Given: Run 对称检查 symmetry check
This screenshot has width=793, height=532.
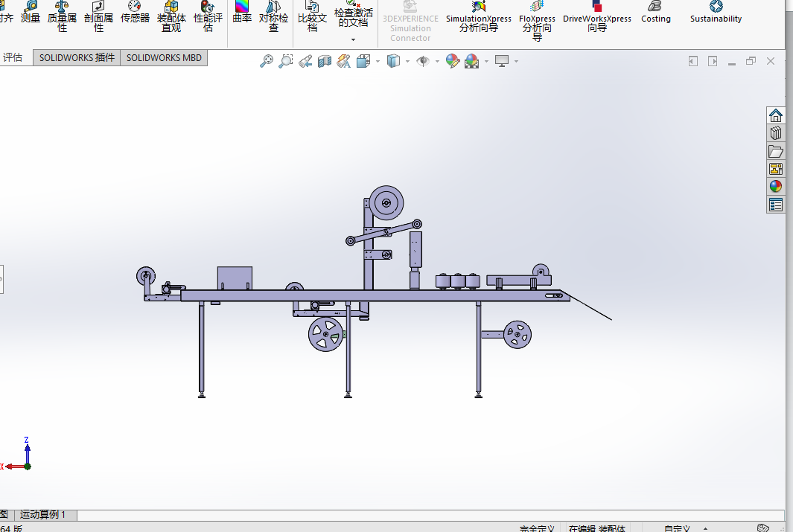Looking at the screenshot, I should point(273,16).
